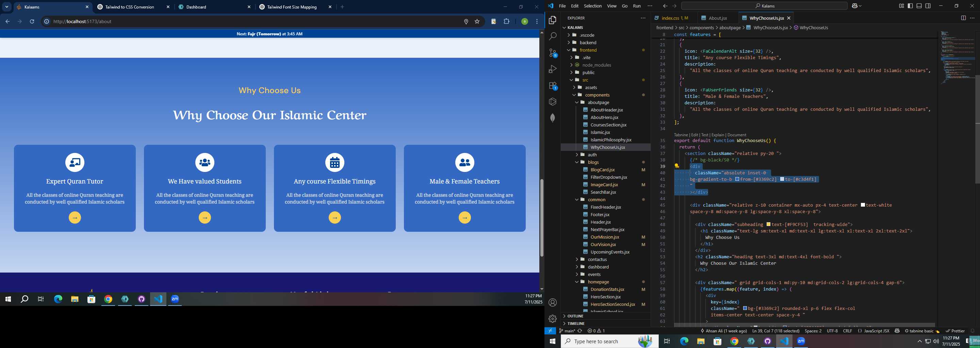Click the remote window icon in status bar

coord(550,331)
